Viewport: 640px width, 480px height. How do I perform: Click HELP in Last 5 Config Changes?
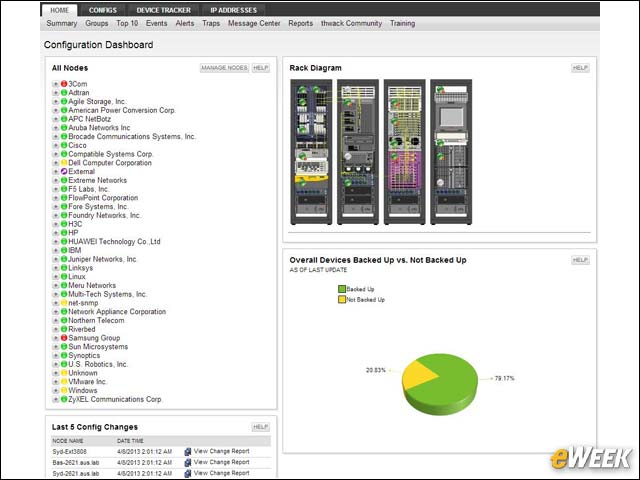pyautogui.click(x=260, y=427)
